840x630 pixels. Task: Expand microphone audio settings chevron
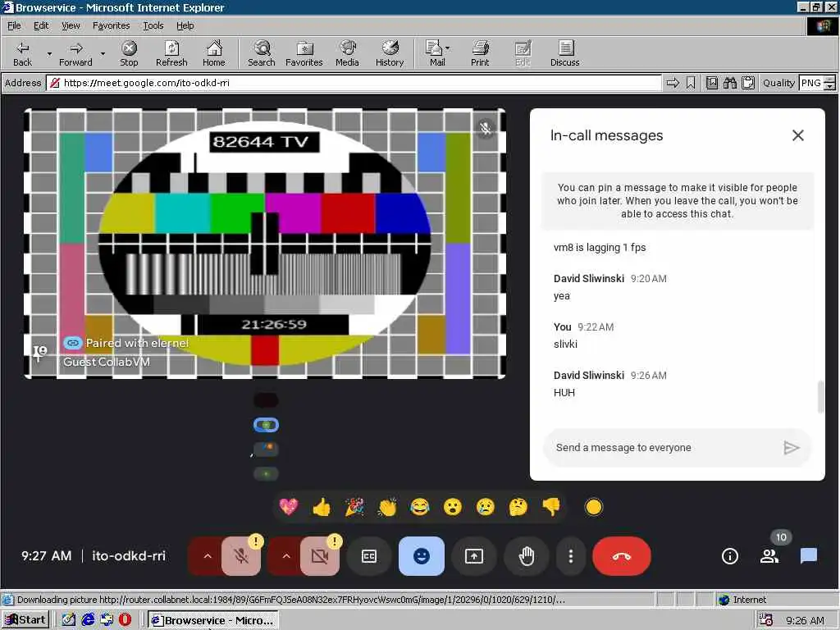click(x=208, y=556)
